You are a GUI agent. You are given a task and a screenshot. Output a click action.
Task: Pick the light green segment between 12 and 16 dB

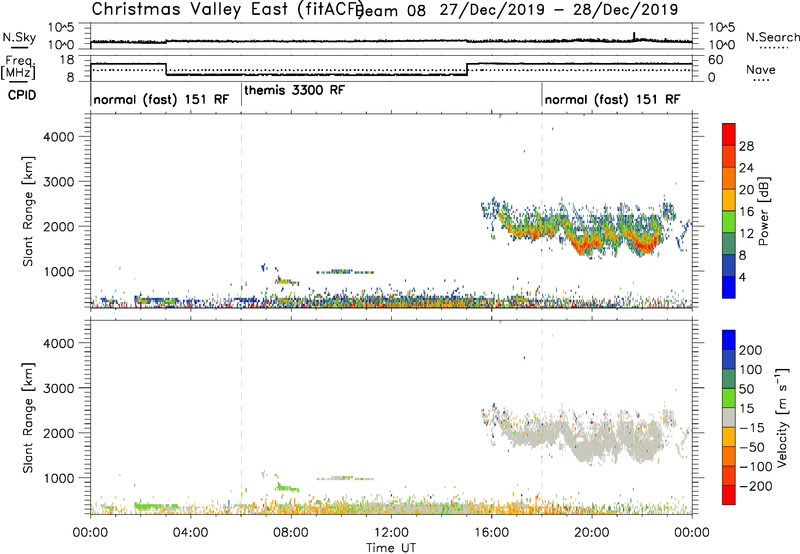[729, 222]
